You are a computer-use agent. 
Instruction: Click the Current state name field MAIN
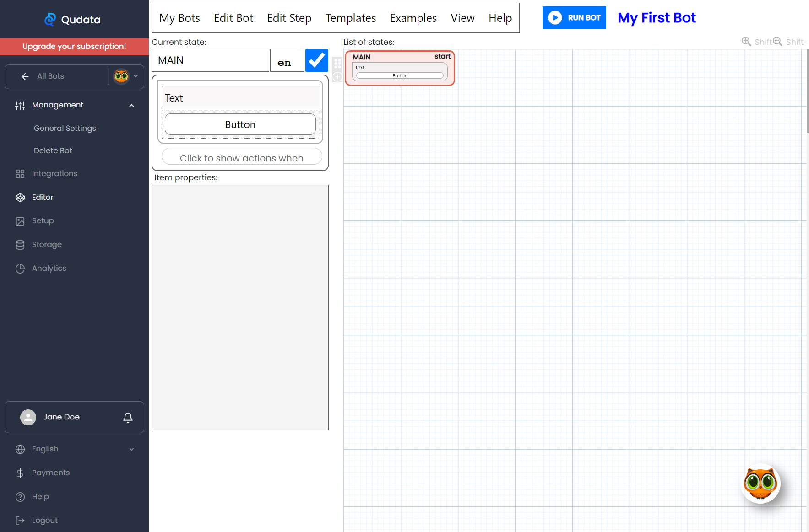click(x=210, y=60)
